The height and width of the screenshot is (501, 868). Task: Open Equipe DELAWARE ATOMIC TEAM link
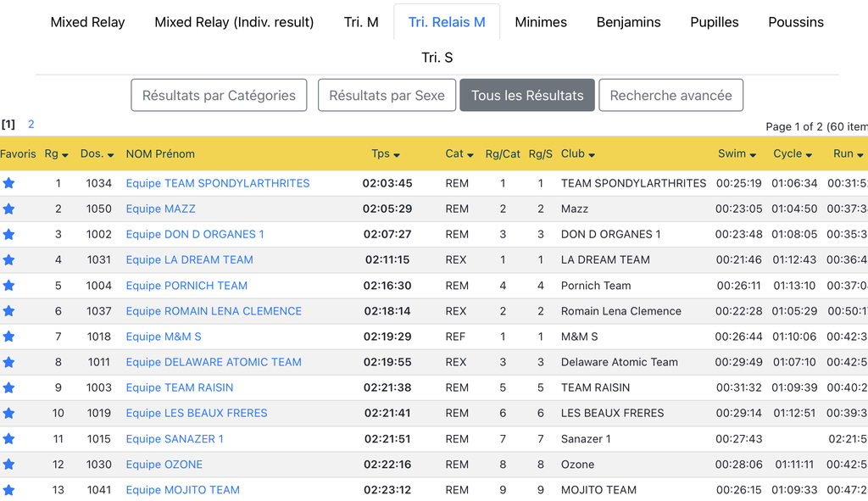tap(214, 362)
